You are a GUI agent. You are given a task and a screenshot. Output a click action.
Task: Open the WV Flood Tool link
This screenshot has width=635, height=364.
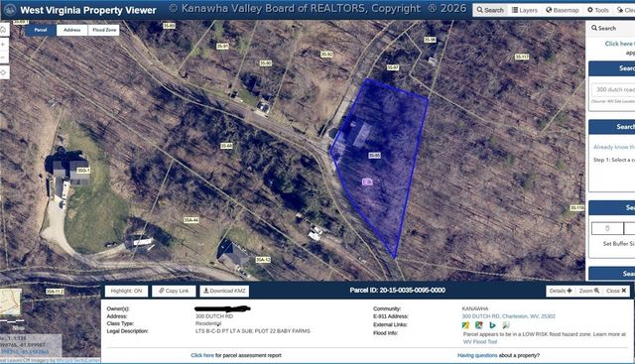pos(480,342)
